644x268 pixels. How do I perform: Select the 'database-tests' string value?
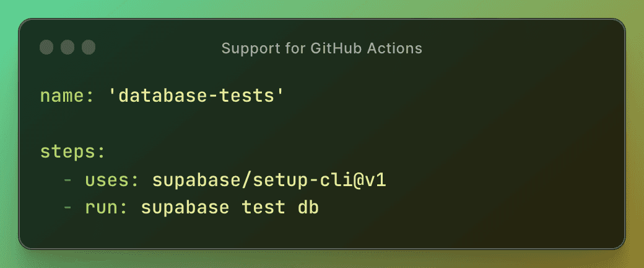[x=193, y=96]
